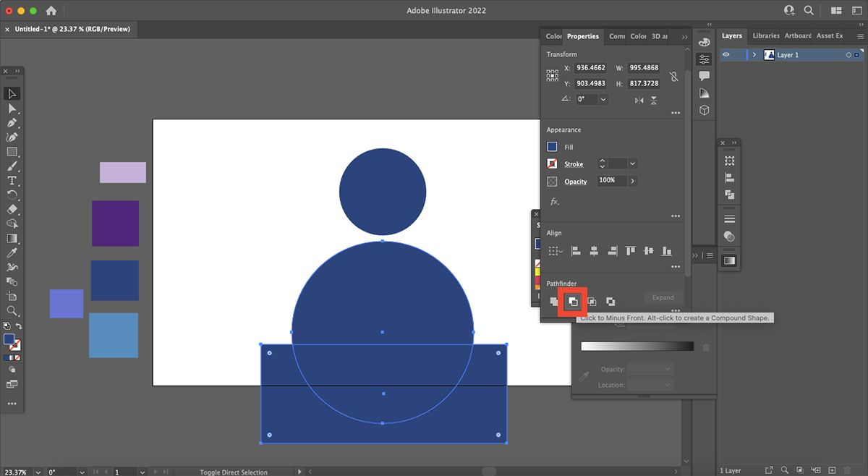Expand Layer 1 to show sublayers
868x476 pixels.
(754, 54)
